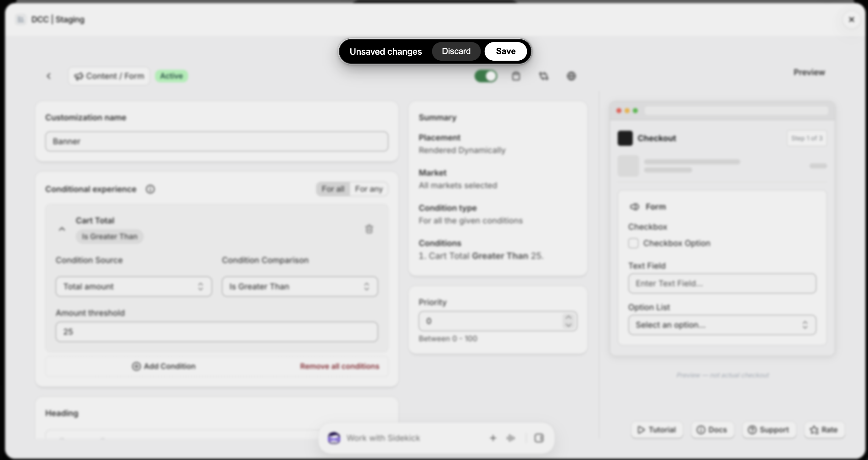Click the Customization name field with Banner
The height and width of the screenshot is (460, 868).
pyautogui.click(x=217, y=141)
